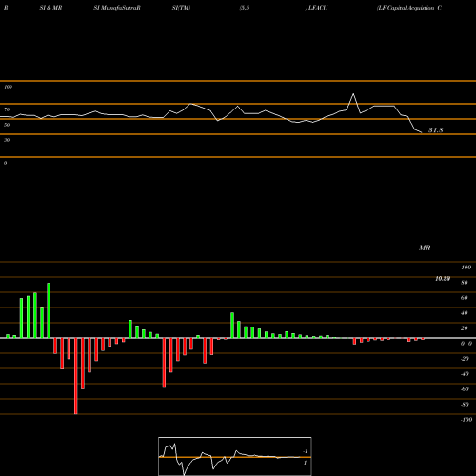
Task: Click the RSI axis label 50
Action: (x=7, y=125)
